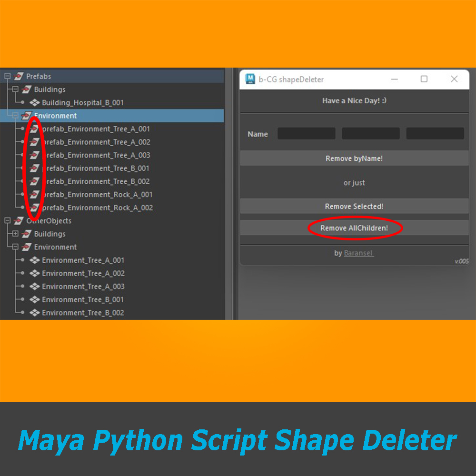Click the "Have a Nice Day! :)" text

coord(354,100)
